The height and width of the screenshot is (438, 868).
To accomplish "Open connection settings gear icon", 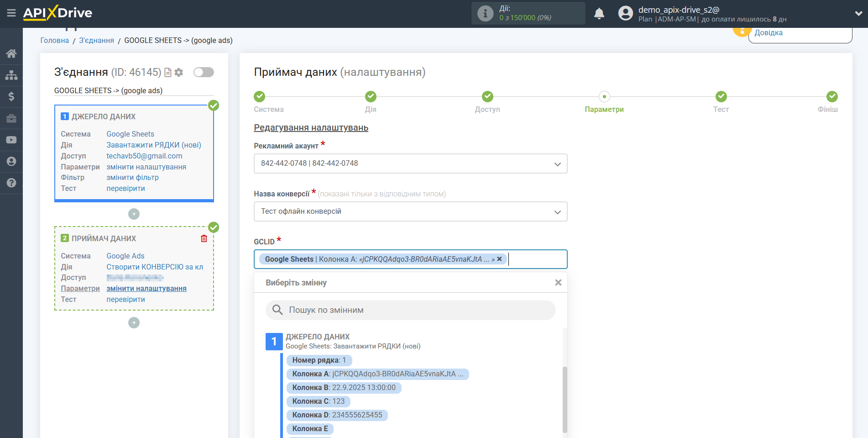I will (179, 72).
